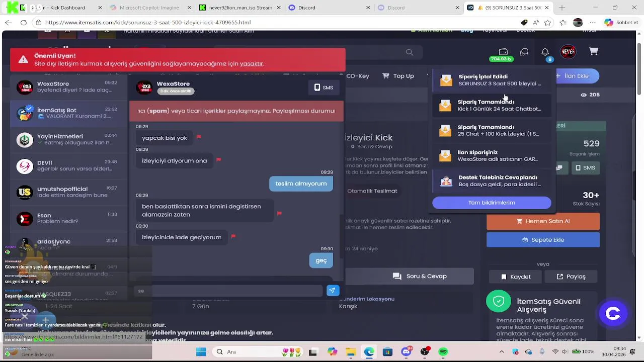Open Spotify from the taskbar
The height and width of the screenshot is (362, 644).
[x=443, y=352]
